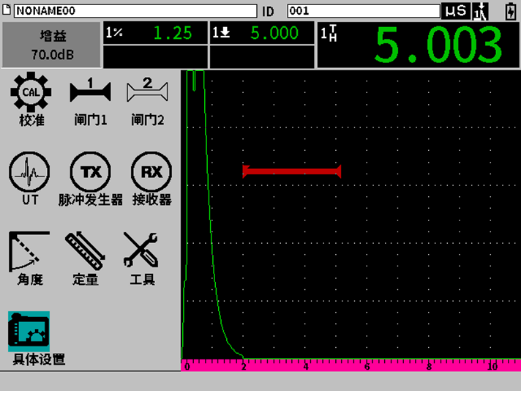Click the battery charging status icon

point(511,11)
